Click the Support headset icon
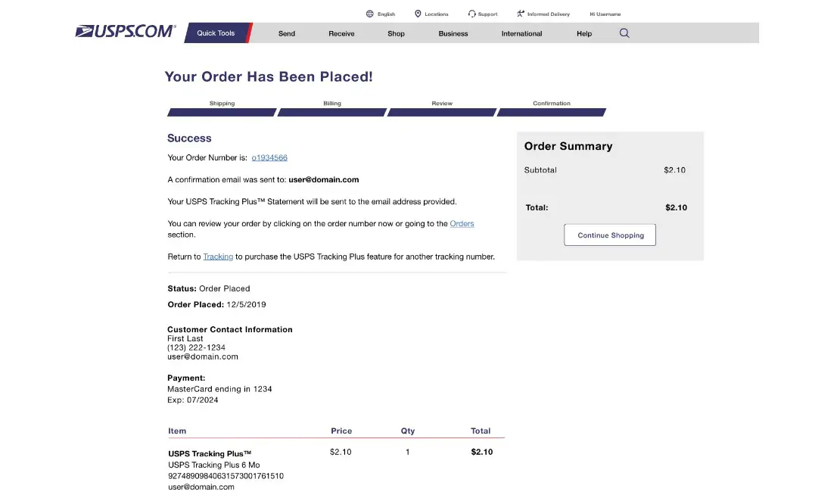Viewport: 815px width, 504px height. [471, 14]
